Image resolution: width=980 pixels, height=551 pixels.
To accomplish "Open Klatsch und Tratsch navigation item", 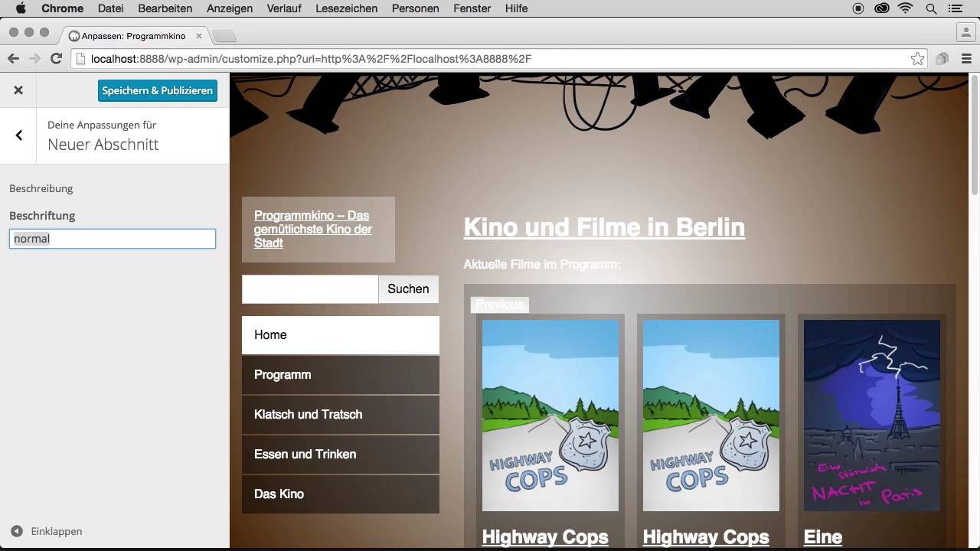I will click(x=341, y=415).
